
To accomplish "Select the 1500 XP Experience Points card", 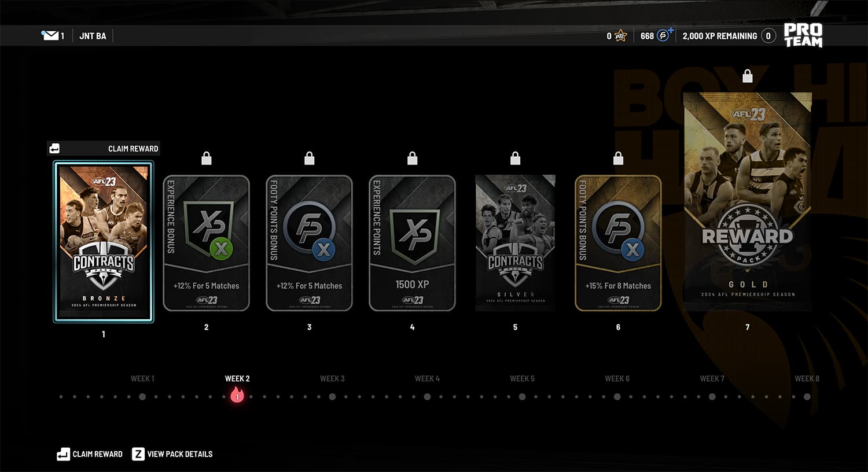I will pyautogui.click(x=413, y=243).
